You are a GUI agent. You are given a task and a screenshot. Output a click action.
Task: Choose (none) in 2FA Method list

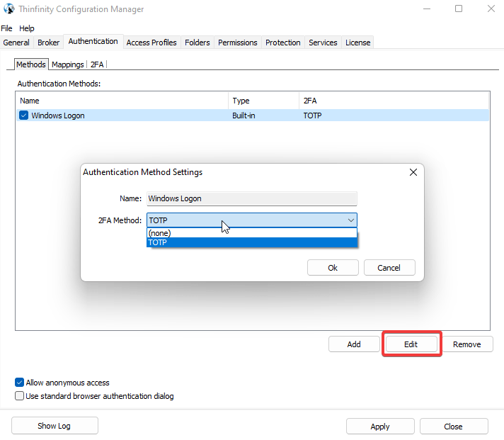252,233
